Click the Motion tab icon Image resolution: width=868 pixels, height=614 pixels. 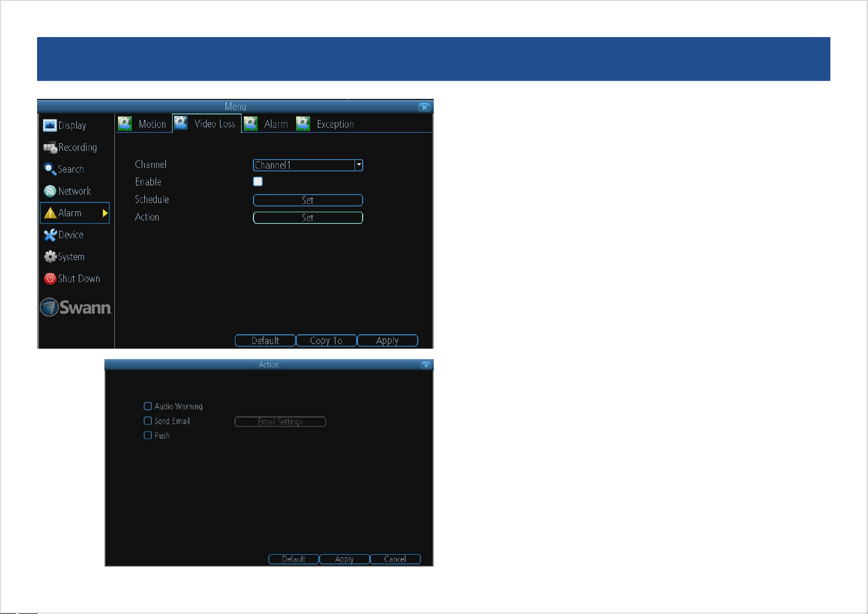coord(125,124)
